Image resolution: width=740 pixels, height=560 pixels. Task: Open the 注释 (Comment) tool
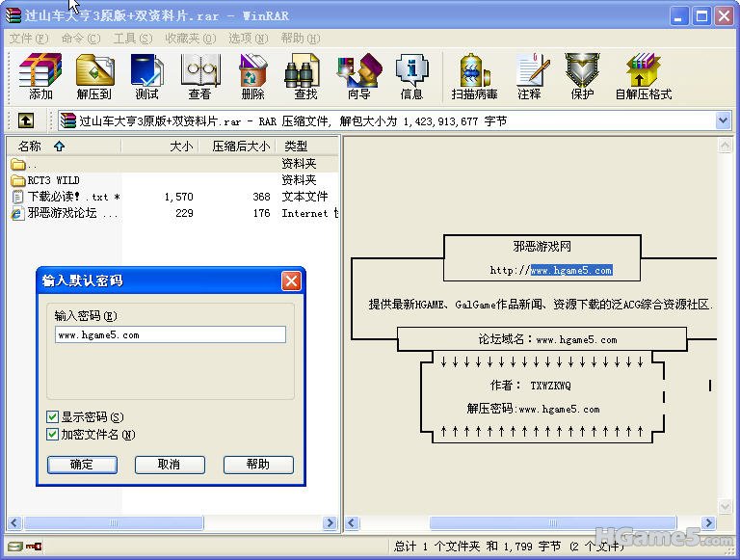530,76
